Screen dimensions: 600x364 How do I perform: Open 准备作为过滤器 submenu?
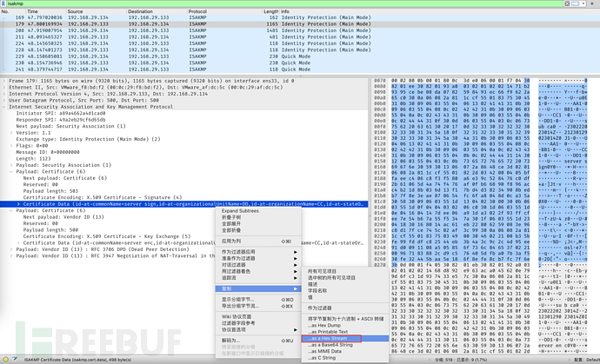258,259
